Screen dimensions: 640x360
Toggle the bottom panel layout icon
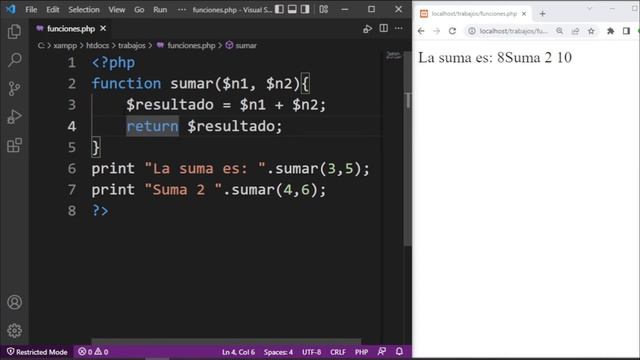pos(292,9)
